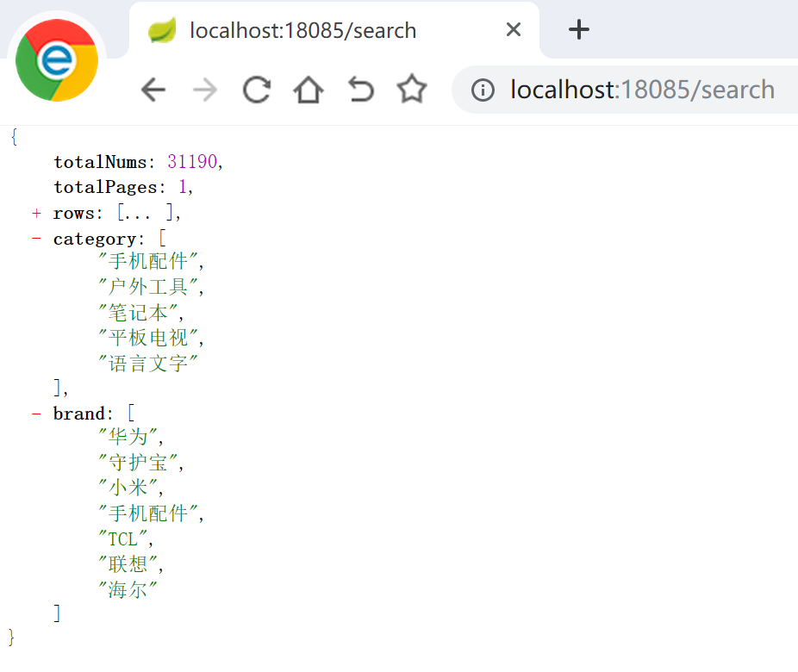Click the category key label
The height and width of the screenshot is (672, 798).
pos(95,240)
